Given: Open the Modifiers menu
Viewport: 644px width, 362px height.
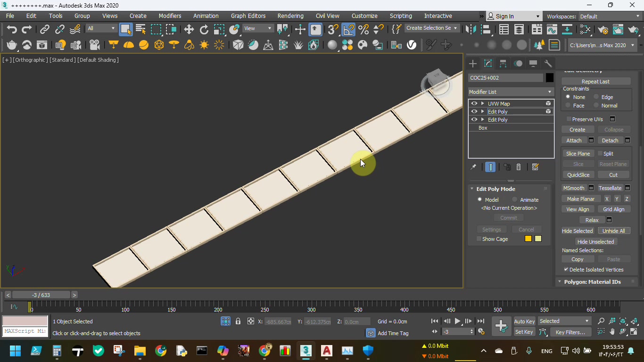Looking at the screenshot, I should coord(170,16).
